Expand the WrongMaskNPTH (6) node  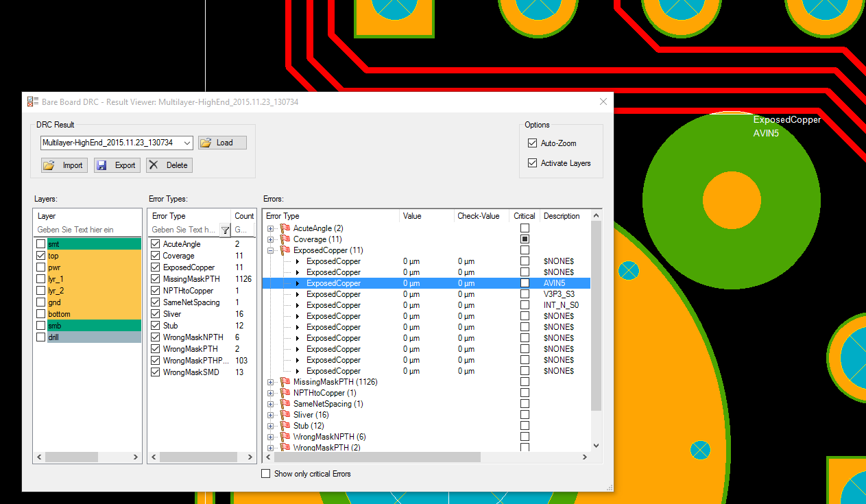point(271,437)
